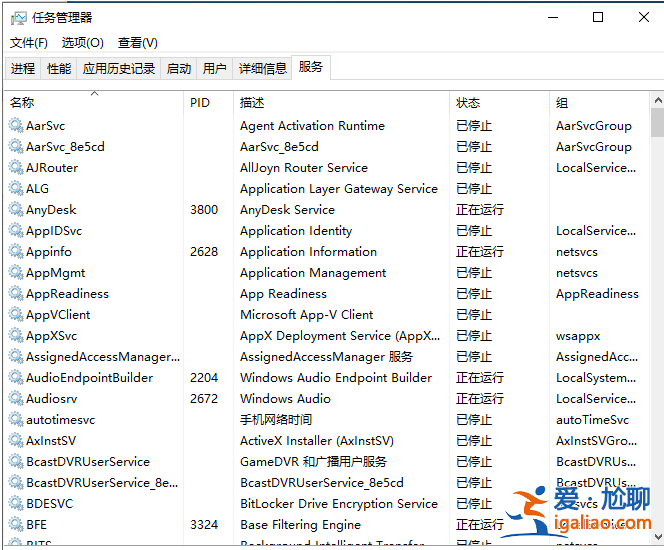Click the AppMgmt service gear icon

coord(16,272)
